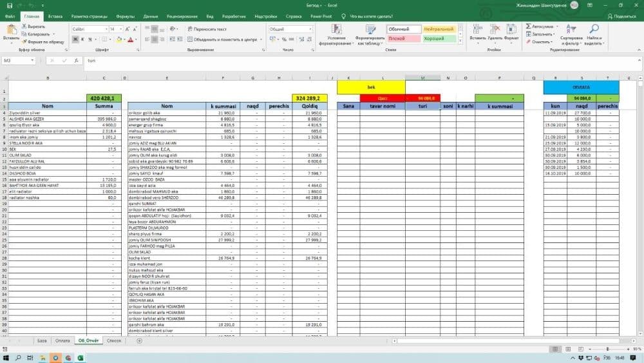The width and height of the screenshot is (644, 363).
Task: Click the Share (Поделиться) button
Action: (621, 17)
